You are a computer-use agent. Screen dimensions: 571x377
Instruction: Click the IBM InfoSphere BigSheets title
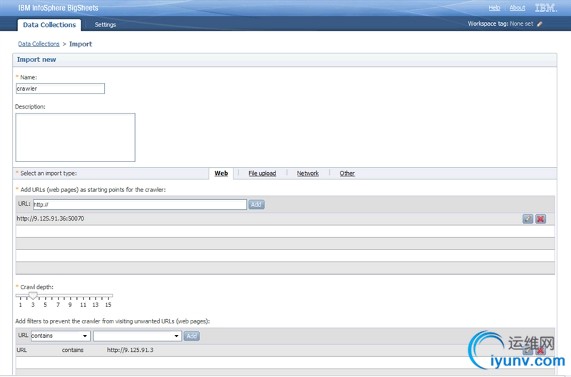tap(58, 8)
